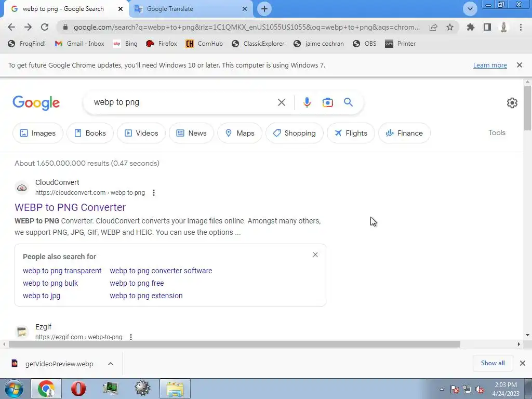532x399 pixels.
Task: Show hidden system tray icons
Action: (x=442, y=389)
